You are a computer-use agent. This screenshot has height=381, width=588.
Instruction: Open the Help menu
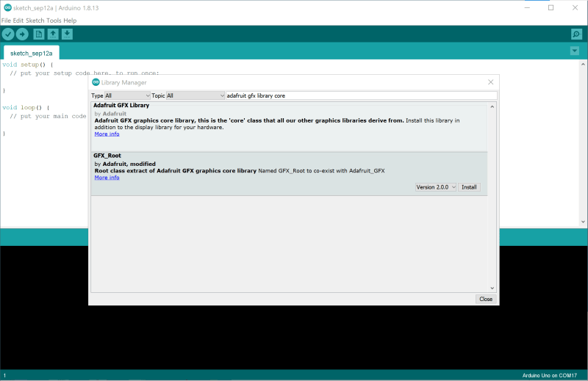[70, 21]
